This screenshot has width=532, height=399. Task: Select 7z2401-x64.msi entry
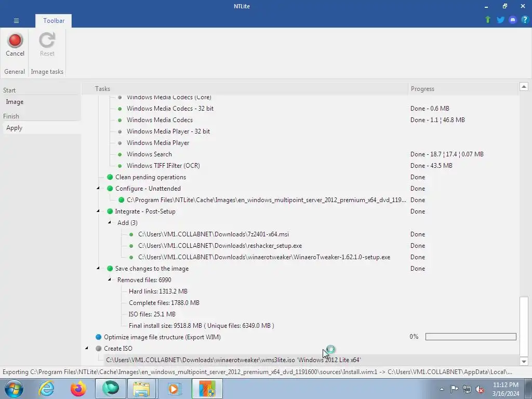tap(214, 234)
